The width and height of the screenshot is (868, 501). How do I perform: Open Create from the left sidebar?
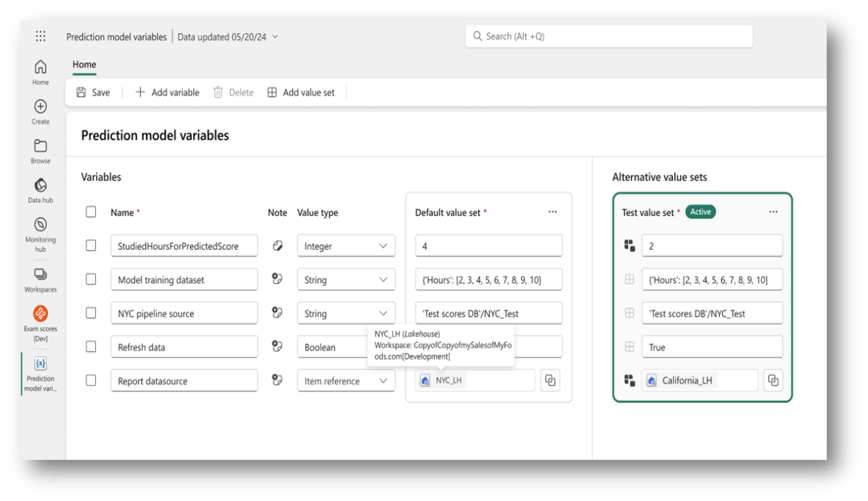(x=41, y=111)
